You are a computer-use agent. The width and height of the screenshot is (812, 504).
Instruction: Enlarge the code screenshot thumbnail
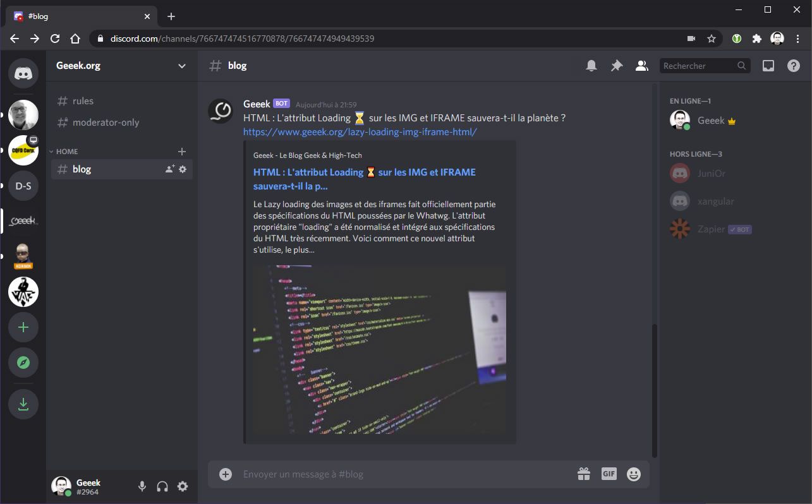380,349
